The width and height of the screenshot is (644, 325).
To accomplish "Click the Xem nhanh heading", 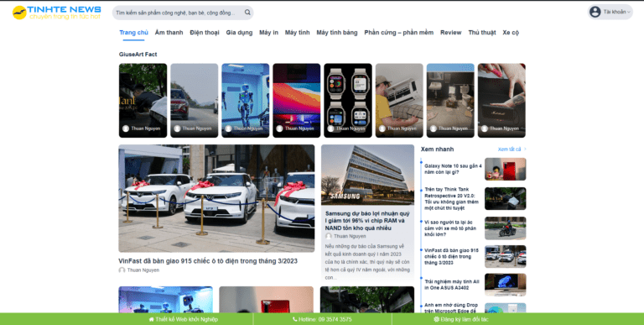I will (437, 149).
